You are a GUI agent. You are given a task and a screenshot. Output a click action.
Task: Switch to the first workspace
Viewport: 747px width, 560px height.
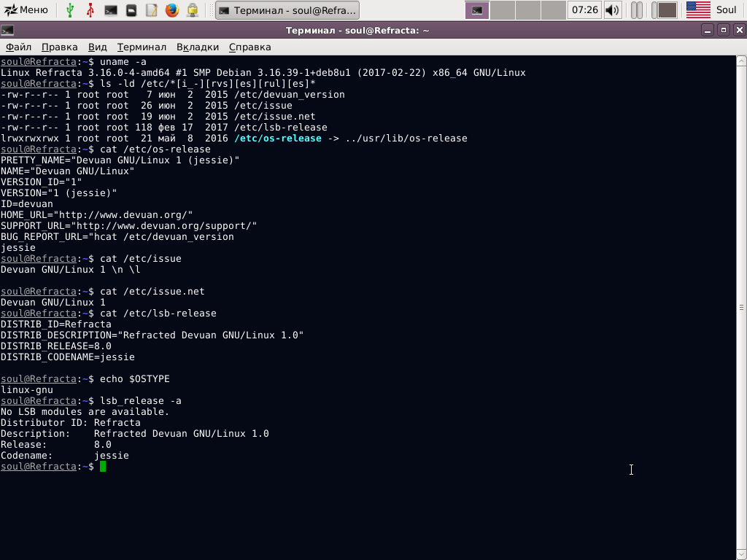coord(477,10)
